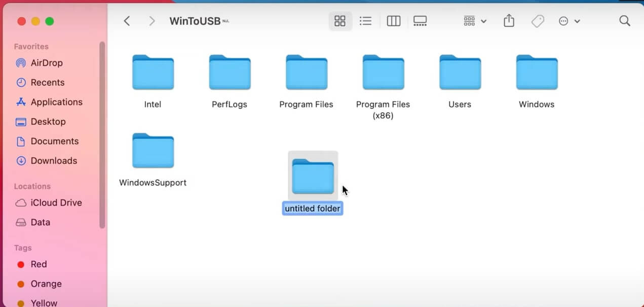
Task: Select the Program Files folder
Action: (x=306, y=81)
